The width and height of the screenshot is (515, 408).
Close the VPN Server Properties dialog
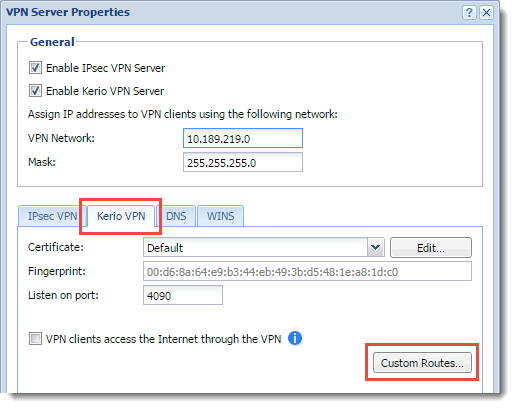(486, 13)
